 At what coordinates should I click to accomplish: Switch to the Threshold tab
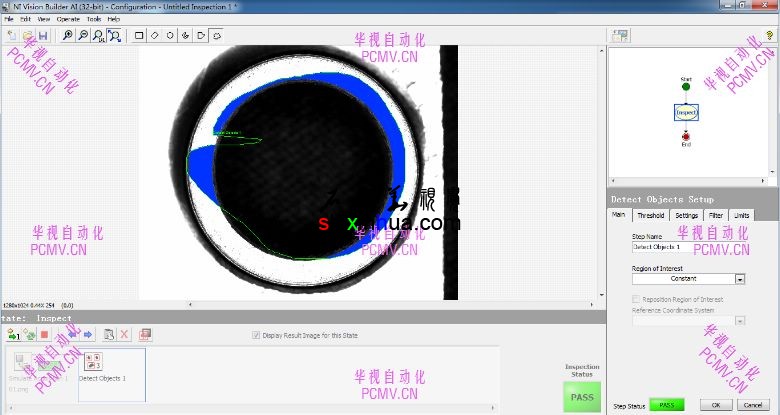pos(650,215)
